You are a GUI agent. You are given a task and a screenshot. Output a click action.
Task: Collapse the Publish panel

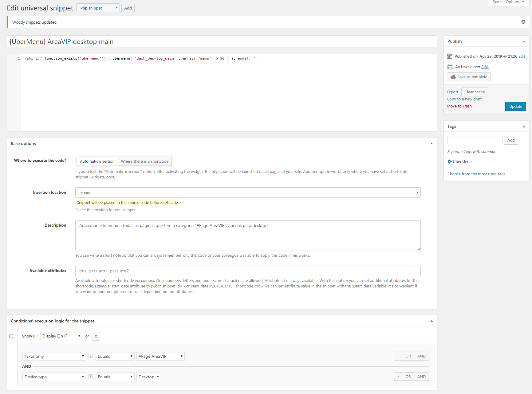pyautogui.click(x=524, y=41)
